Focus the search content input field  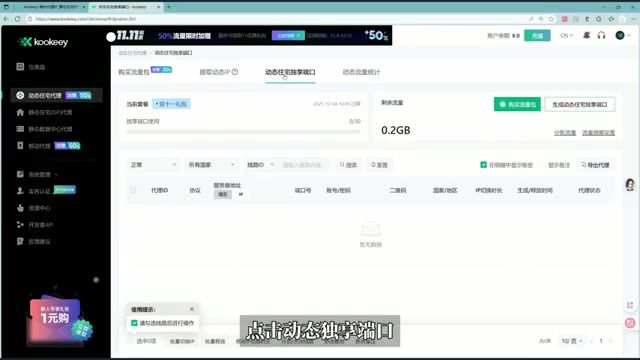point(304,165)
